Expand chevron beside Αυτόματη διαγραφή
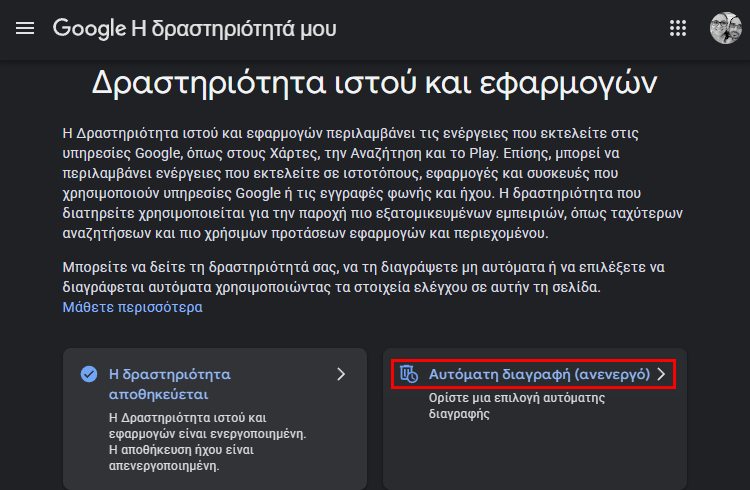 point(662,374)
